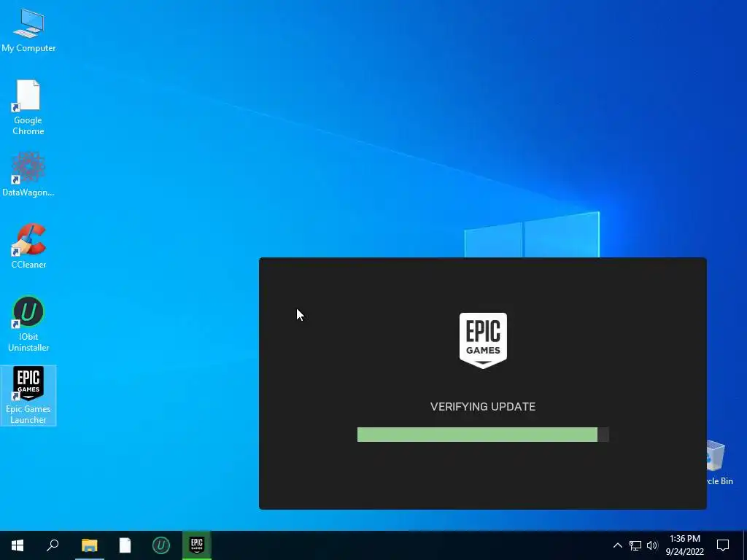Viewport: 747px width, 560px height.
Task: Open the network status tray icon
Action: point(635,545)
